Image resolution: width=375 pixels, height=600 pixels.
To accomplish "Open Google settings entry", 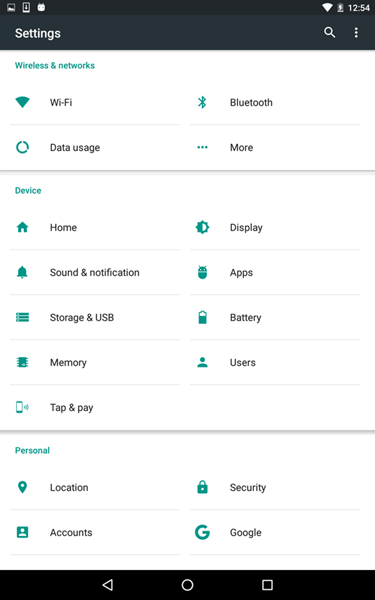I will (275, 532).
